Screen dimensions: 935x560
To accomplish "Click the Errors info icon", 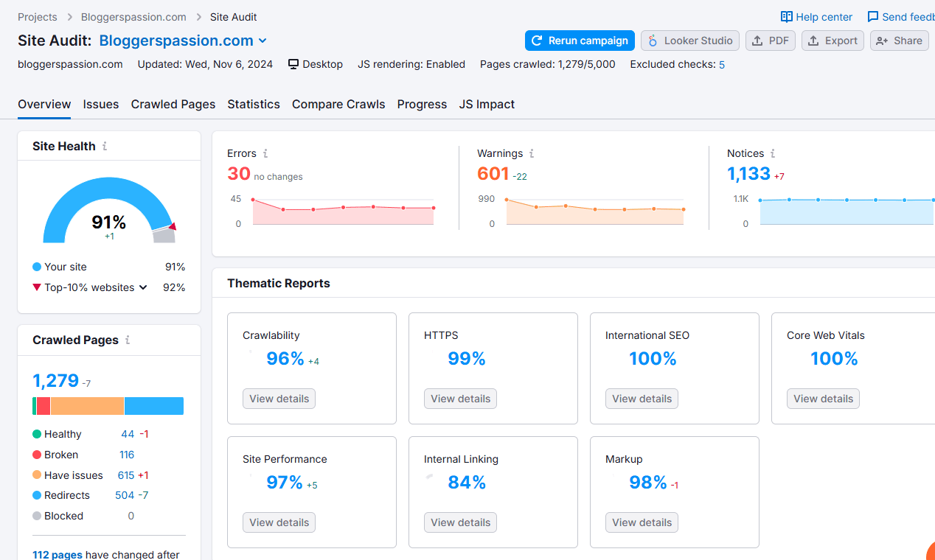I will click(x=265, y=153).
